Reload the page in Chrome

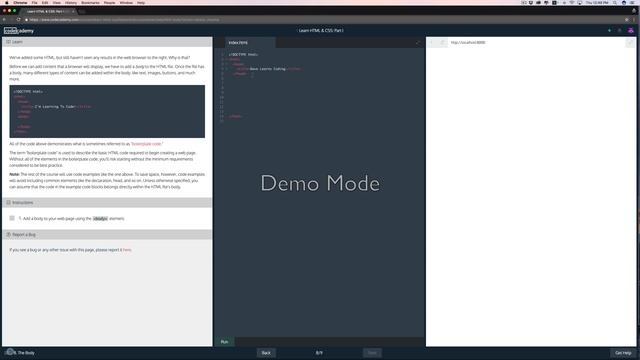[18, 20]
